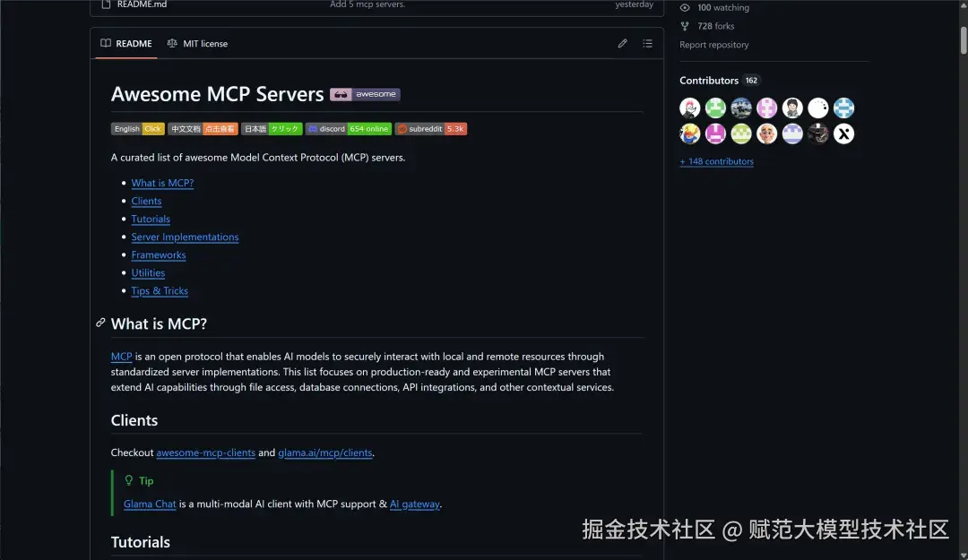This screenshot has width=968, height=560.
Task: Open the Clients table of contents link
Action: coord(146,201)
